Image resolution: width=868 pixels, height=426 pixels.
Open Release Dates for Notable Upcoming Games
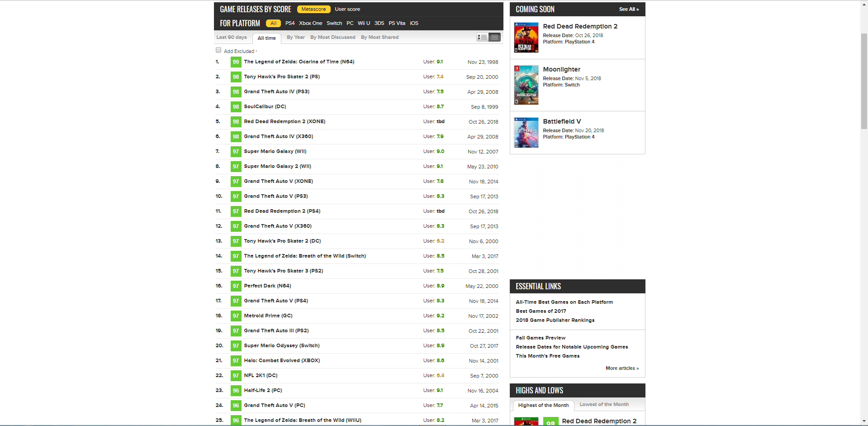click(572, 347)
